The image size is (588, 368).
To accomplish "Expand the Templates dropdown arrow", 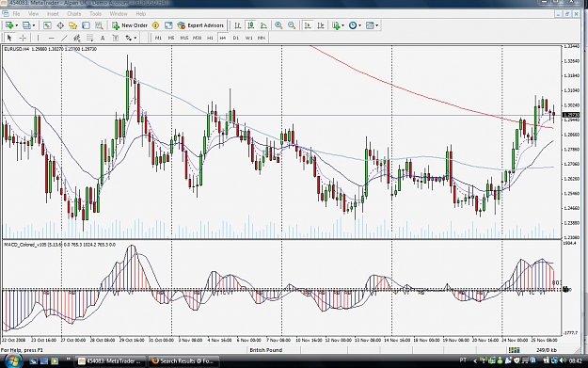I will (377, 25).
